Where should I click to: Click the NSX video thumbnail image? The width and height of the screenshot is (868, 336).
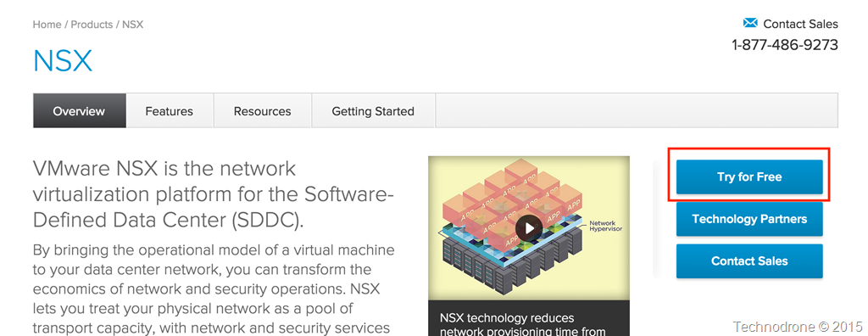529,228
